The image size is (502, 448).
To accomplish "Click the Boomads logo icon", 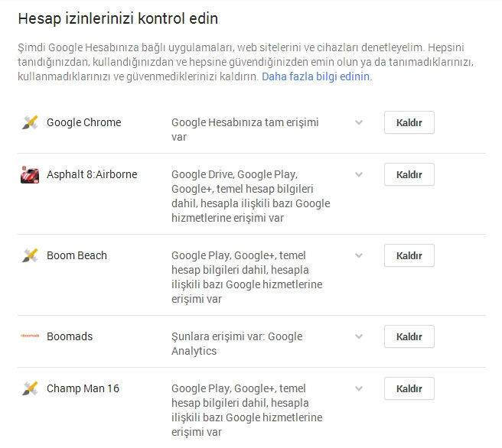I will 30,336.
